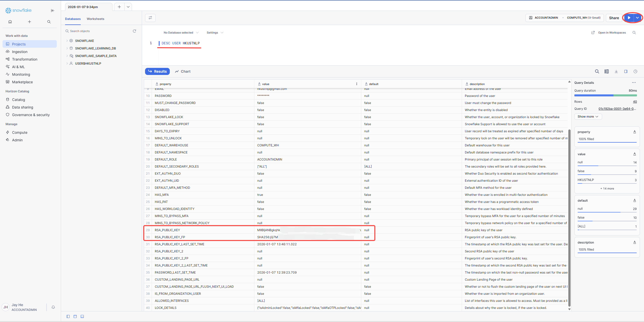Open Monitoring in the sidebar
Image resolution: width=644 pixels, height=322 pixels.
[x=30, y=74]
